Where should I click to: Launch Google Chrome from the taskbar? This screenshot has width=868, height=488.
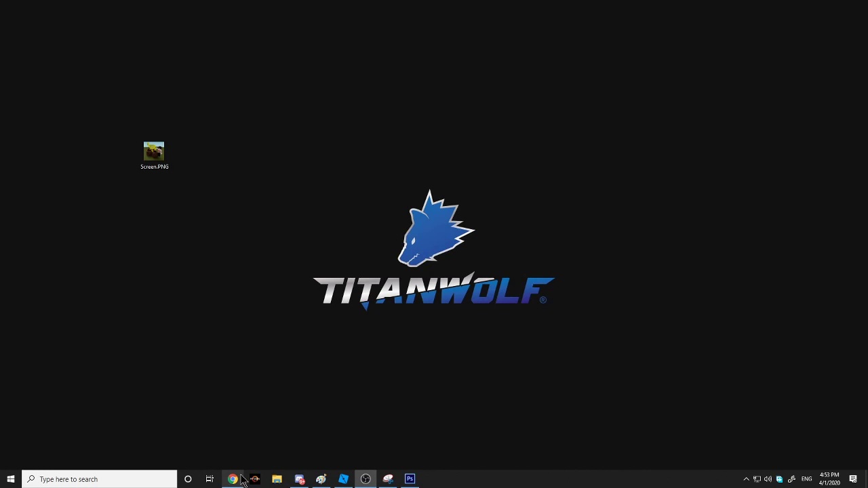click(233, 479)
